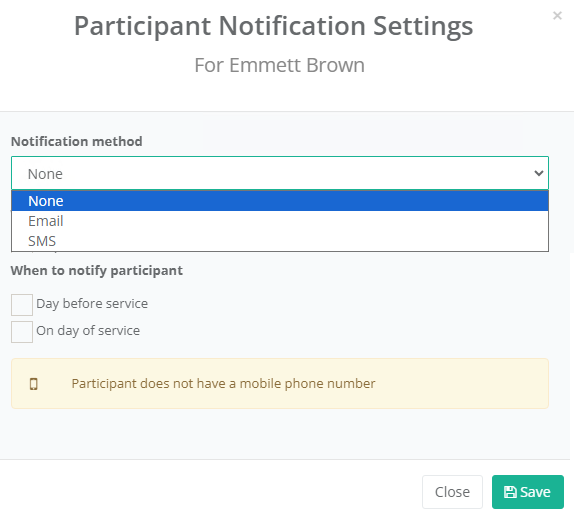Choose the highlighted None option

tap(280, 201)
